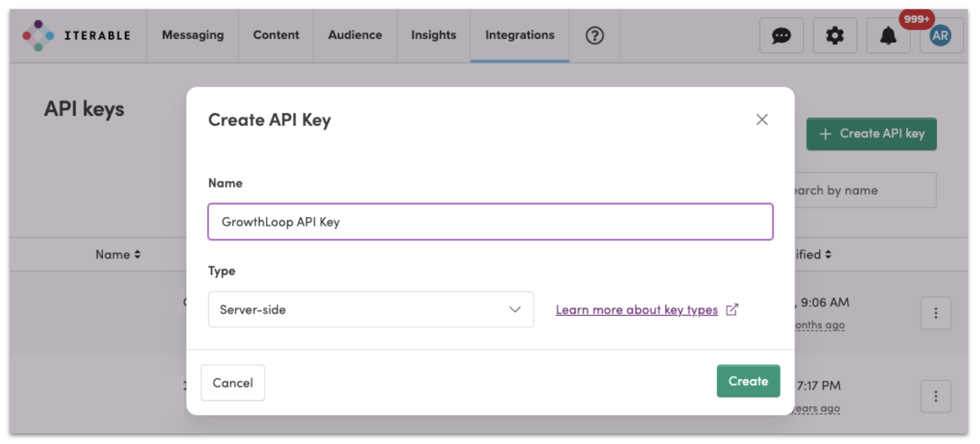Open the Messaging menu

[192, 35]
